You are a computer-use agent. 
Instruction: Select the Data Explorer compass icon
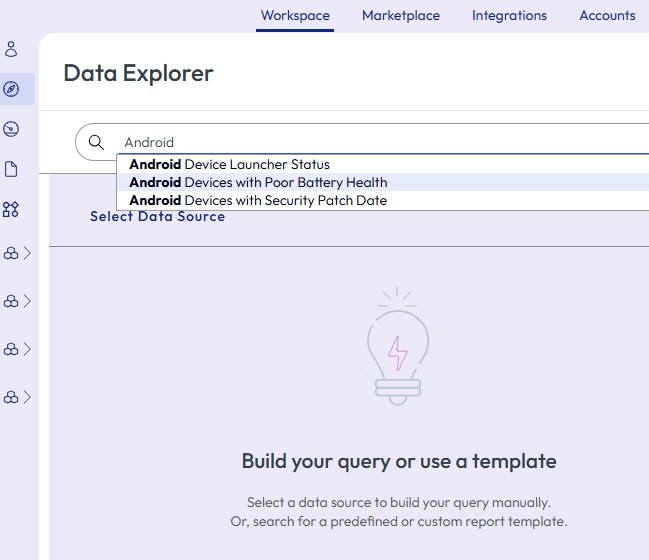[11, 89]
